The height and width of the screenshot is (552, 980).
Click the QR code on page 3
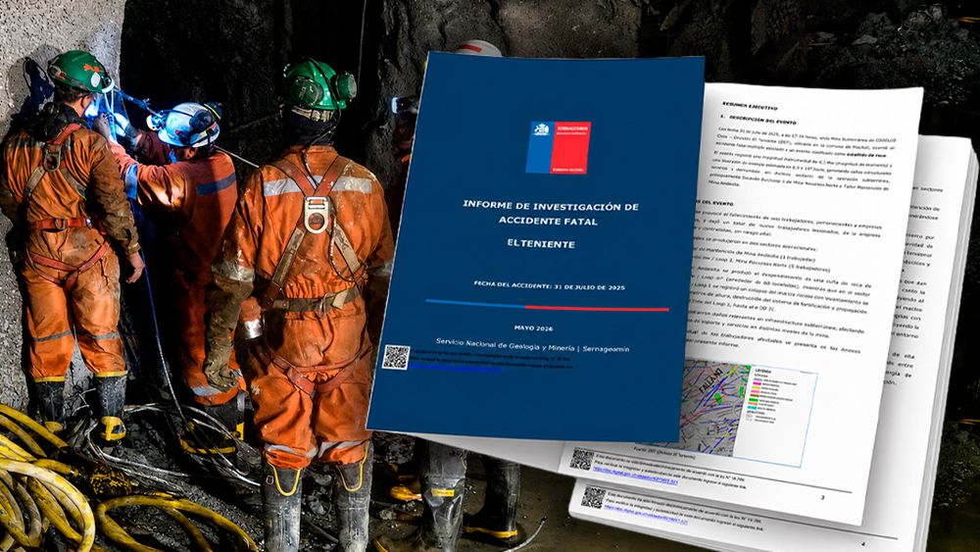click(581, 460)
